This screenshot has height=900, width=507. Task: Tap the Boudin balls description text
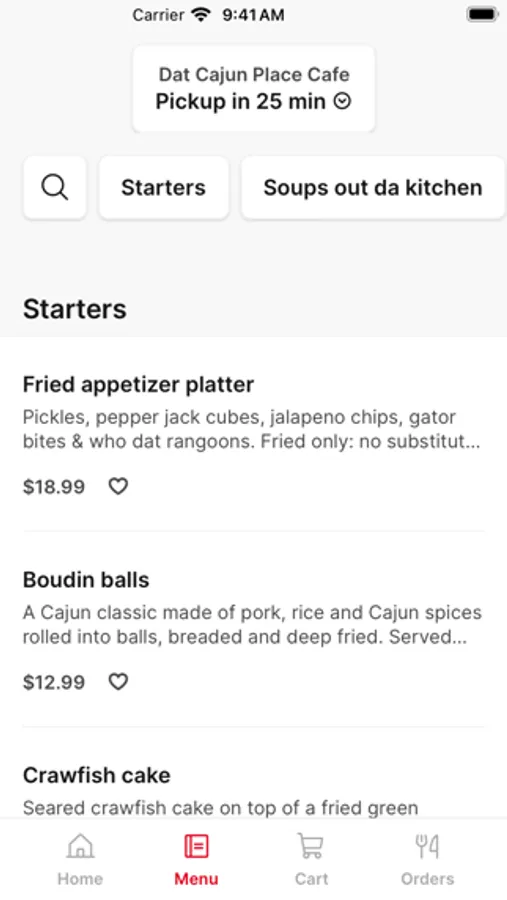click(252, 625)
